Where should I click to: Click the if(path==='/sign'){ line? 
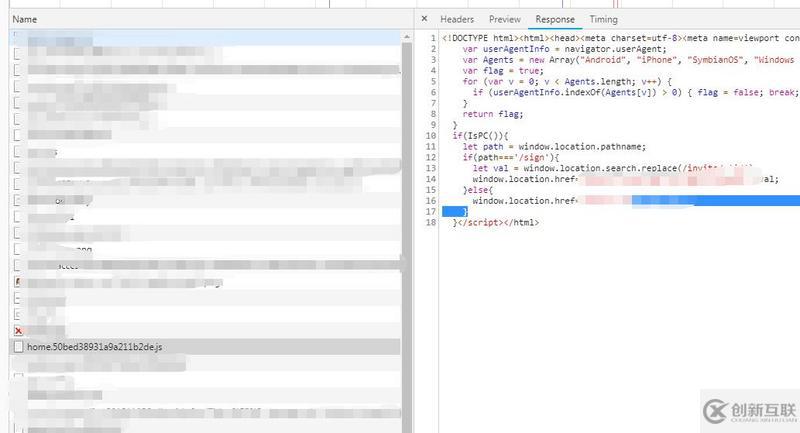coord(511,157)
